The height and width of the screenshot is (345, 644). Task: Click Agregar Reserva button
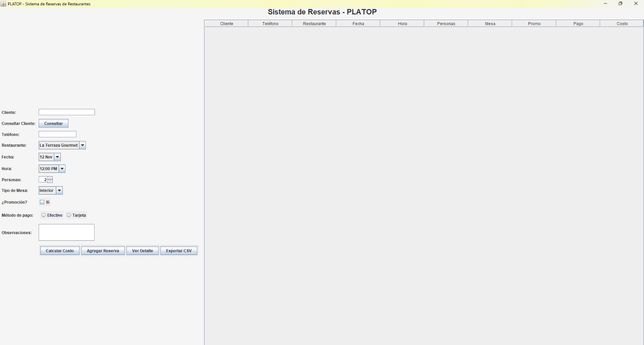coord(103,251)
